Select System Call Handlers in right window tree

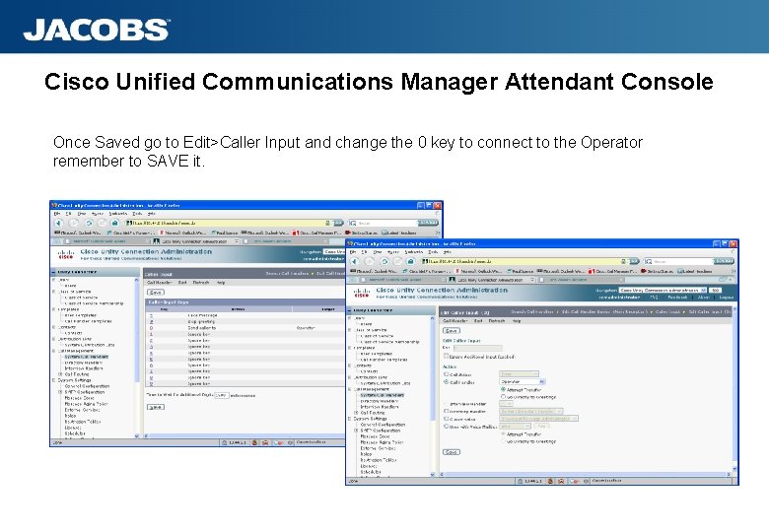(383, 395)
